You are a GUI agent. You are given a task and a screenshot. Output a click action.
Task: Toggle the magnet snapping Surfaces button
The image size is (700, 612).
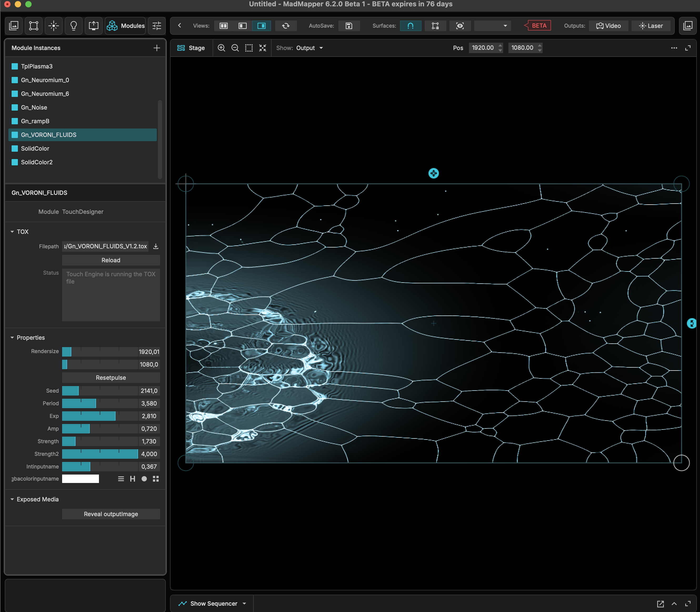coord(411,26)
